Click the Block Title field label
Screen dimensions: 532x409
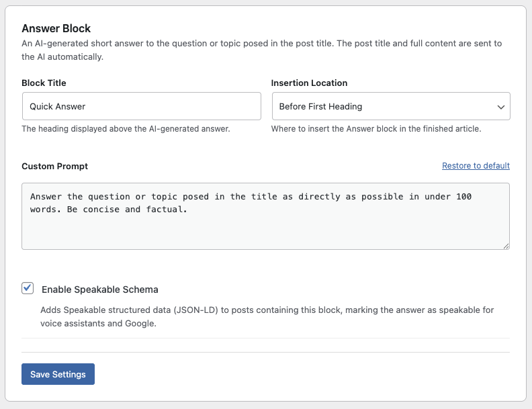44,83
